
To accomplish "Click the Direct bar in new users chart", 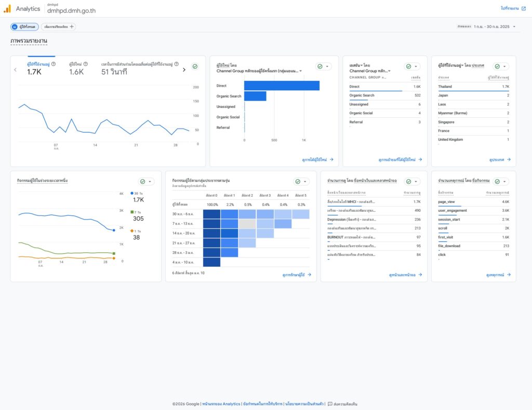I will (282, 86).
